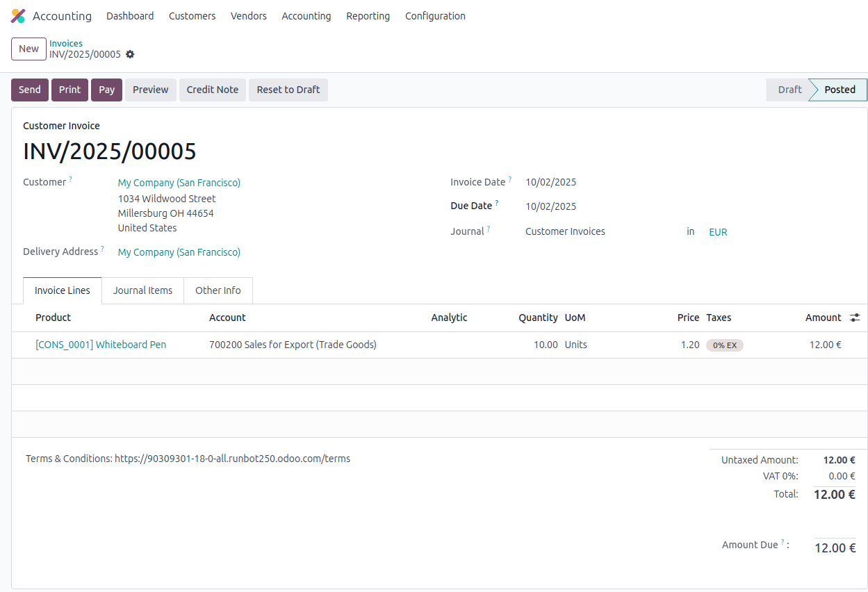
Task: Sort by the Account column header
Action: pyautogui.click(x=227, y=318)
